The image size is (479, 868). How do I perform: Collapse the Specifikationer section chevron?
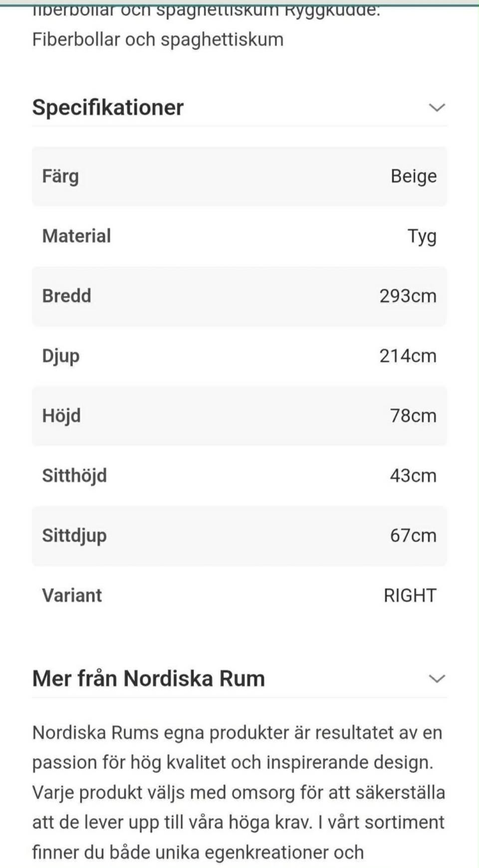(437, 107)
